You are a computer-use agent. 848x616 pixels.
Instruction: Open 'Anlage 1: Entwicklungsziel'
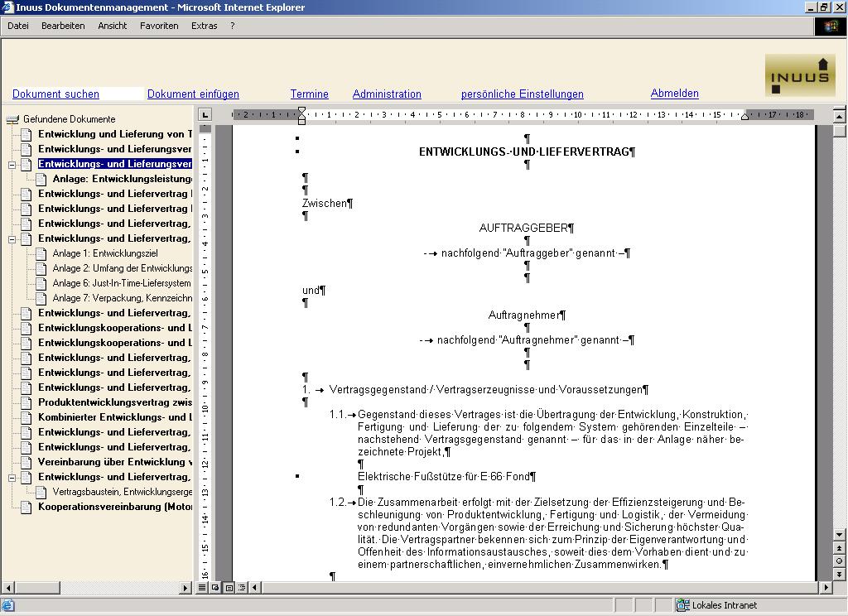tap(105, 253)
